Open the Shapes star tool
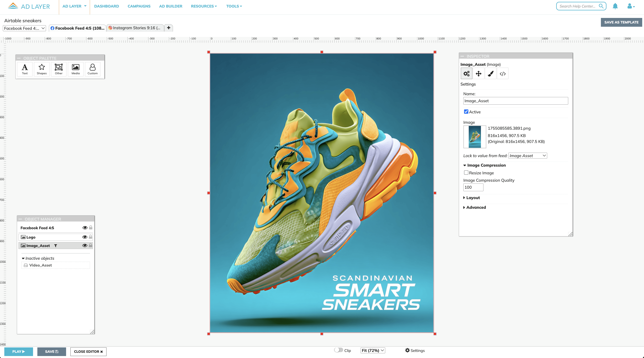 (x=41, y=69)
